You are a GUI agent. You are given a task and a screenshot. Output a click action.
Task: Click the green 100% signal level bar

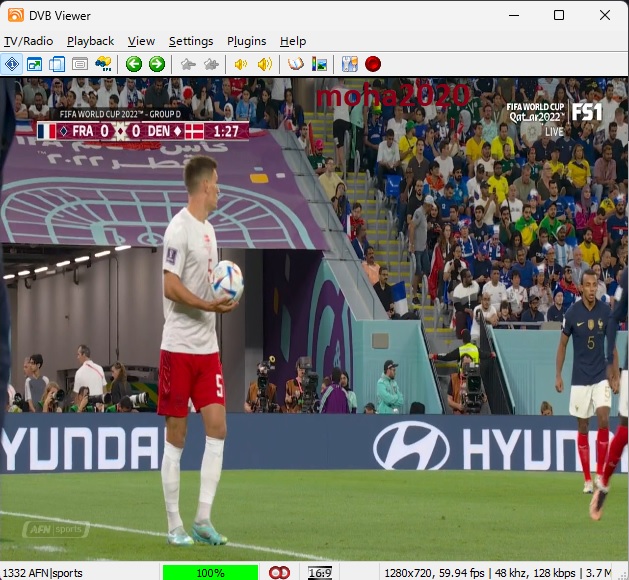point(210,573)
